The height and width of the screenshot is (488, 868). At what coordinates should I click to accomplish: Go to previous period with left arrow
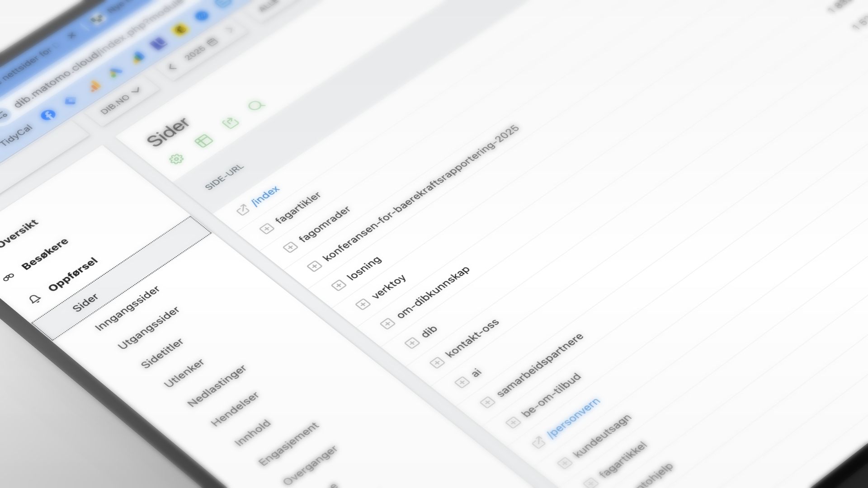pos(172,67)
